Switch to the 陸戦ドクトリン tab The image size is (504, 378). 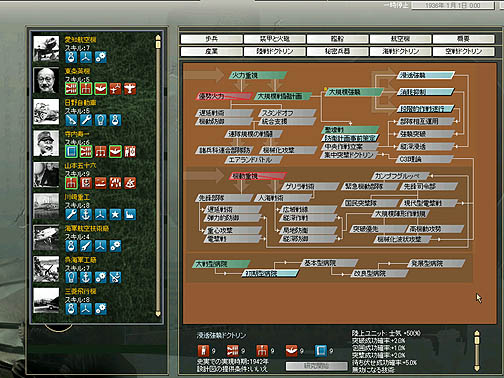coord(274,51)
